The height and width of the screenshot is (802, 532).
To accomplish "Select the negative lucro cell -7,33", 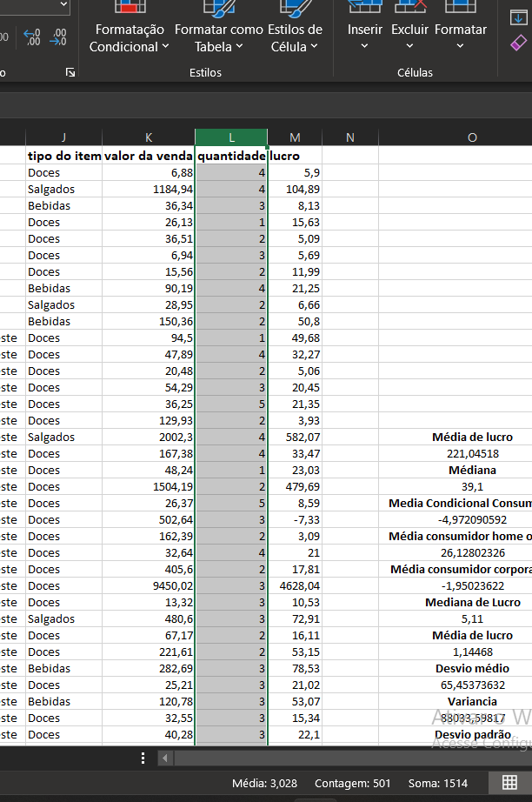I will point(295,520).
